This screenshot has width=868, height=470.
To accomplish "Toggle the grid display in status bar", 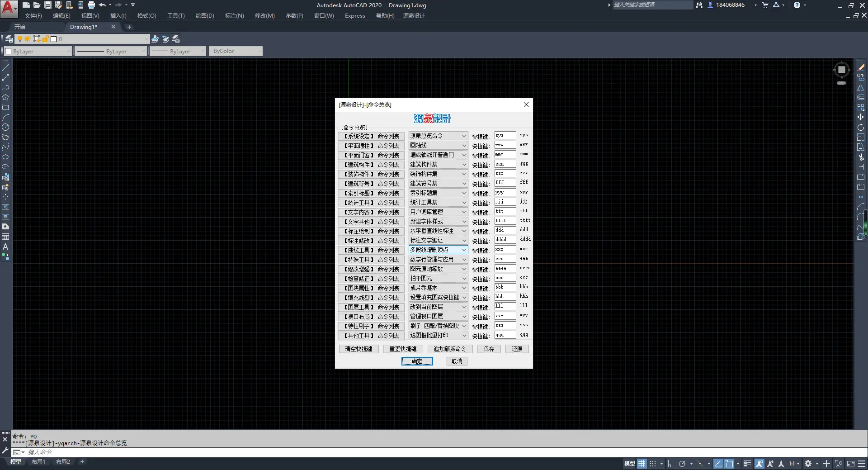I will pos(642,463).
